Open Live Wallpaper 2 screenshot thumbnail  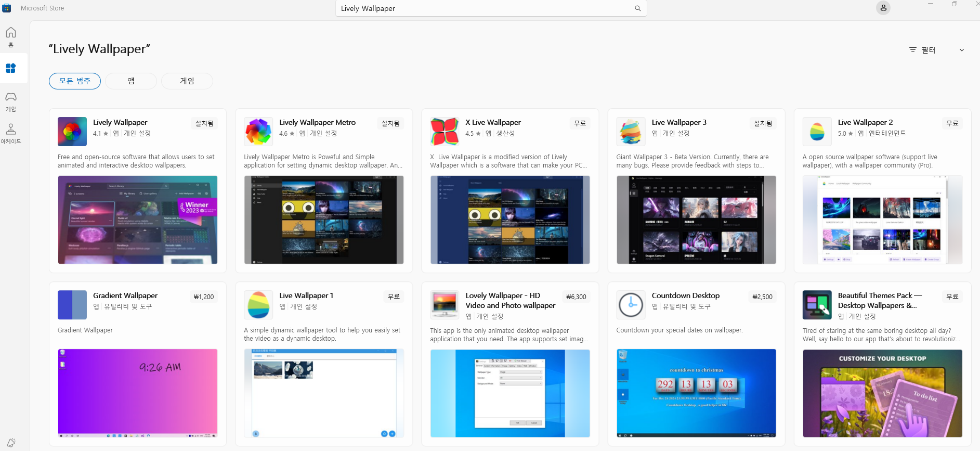883,220
